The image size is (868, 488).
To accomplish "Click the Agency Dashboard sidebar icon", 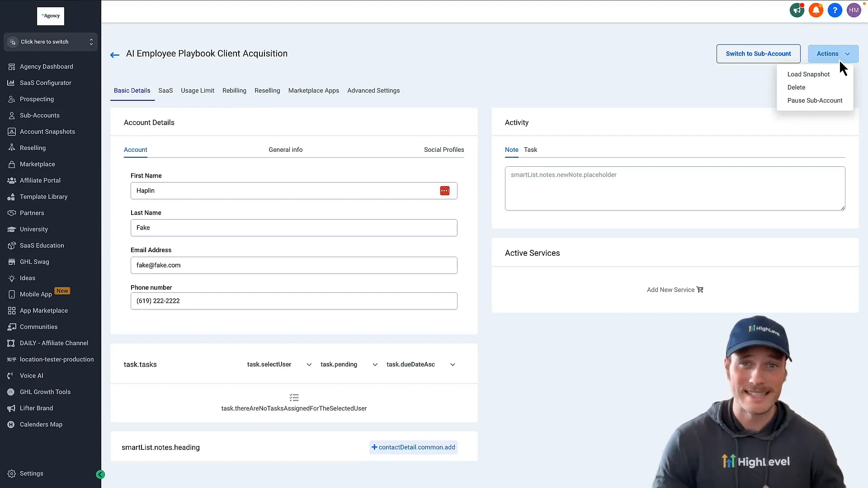I will point(12,66).
